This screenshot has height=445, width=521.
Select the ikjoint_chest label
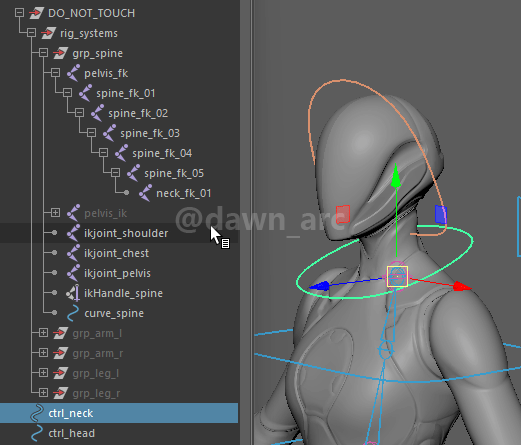point(116,253)
